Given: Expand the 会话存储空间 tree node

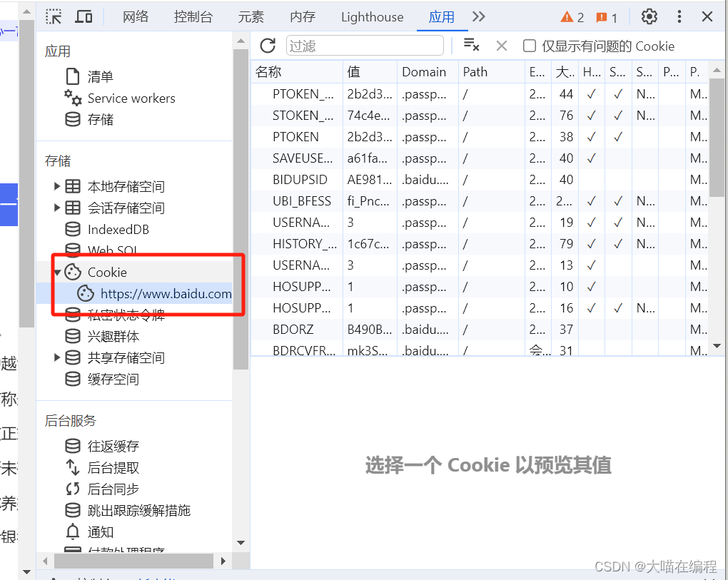Looking at the screenshot, I should [x=57, y=206].
